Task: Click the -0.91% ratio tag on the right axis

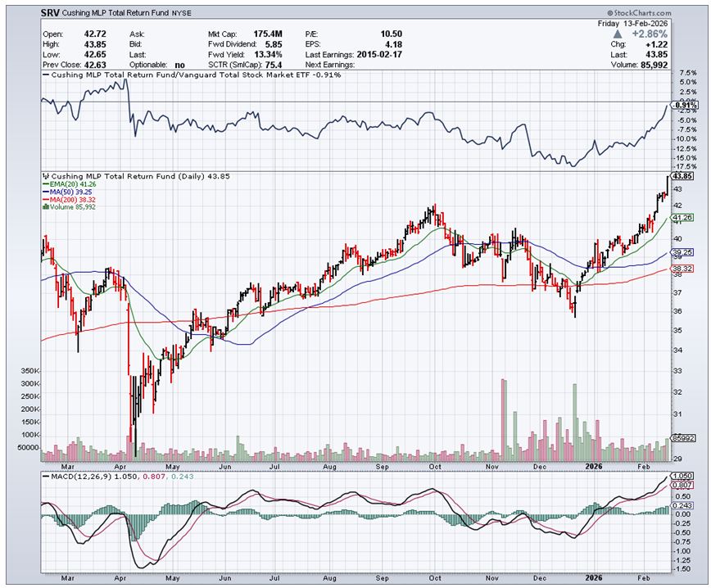Action: click(682, 106)
